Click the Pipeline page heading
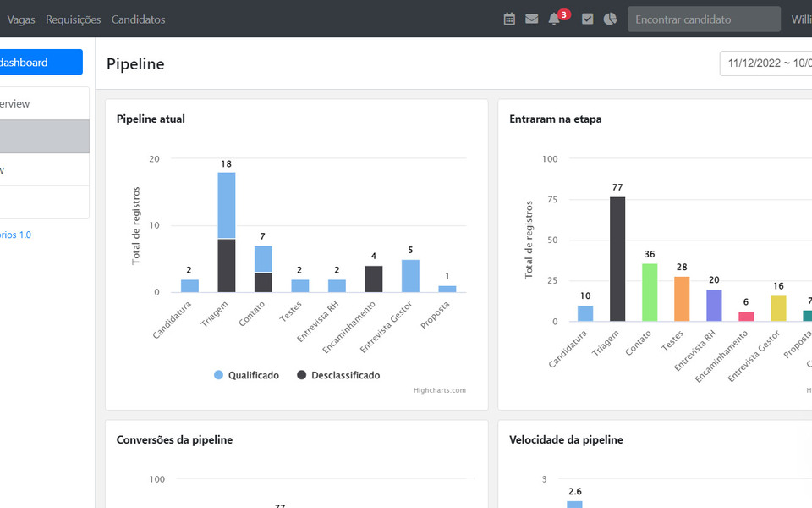Image resolution: width=812 pixels, height=508 pixels. 135,63
